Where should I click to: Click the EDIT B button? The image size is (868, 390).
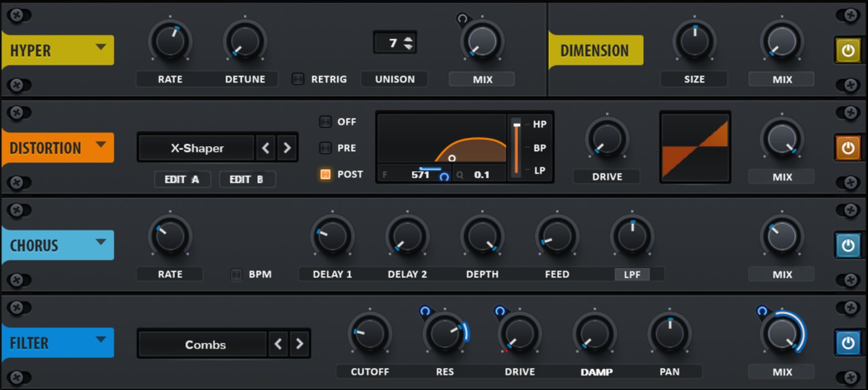247,179
